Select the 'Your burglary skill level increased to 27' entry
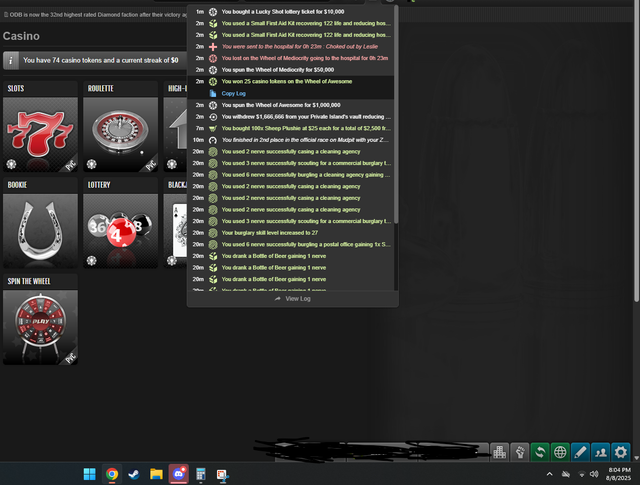Viewport: 640px width, 485px height. click(291, 233)
